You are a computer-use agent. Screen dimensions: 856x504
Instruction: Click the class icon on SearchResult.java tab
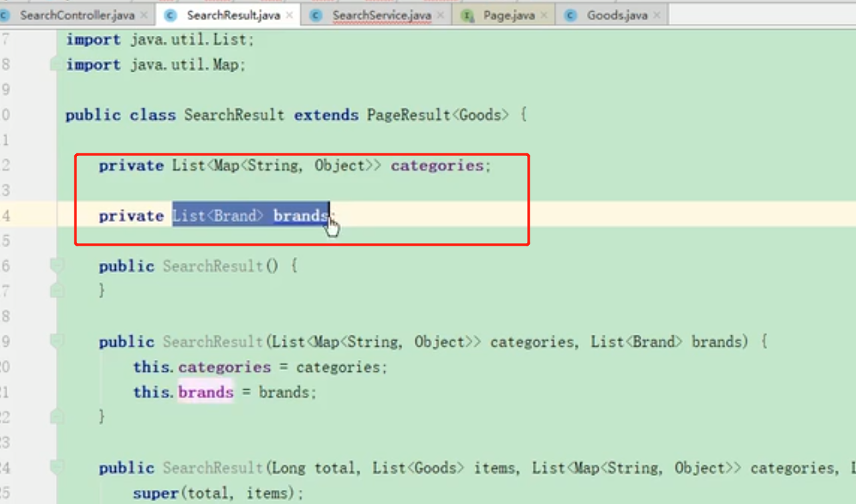click(170, 15)
